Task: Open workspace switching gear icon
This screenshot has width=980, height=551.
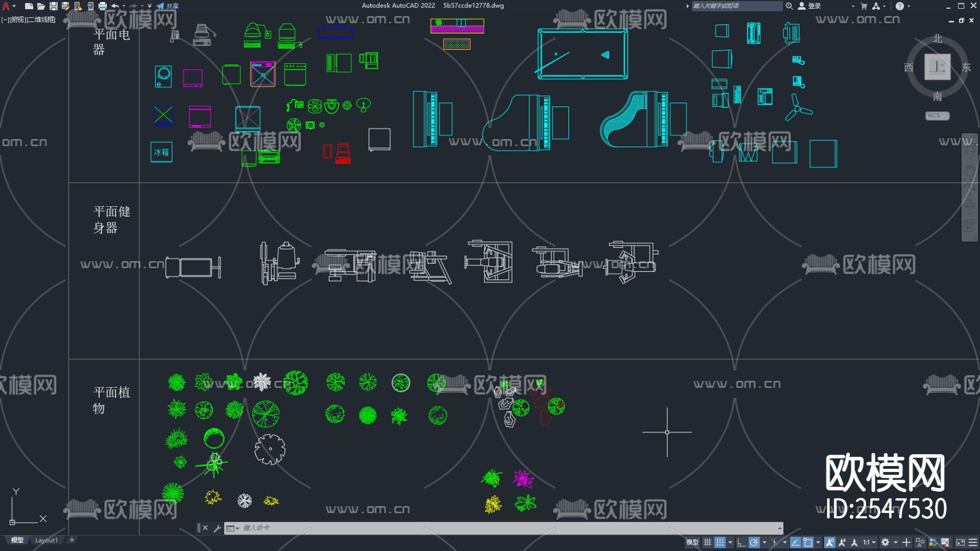Action: (x=885, y=542)
